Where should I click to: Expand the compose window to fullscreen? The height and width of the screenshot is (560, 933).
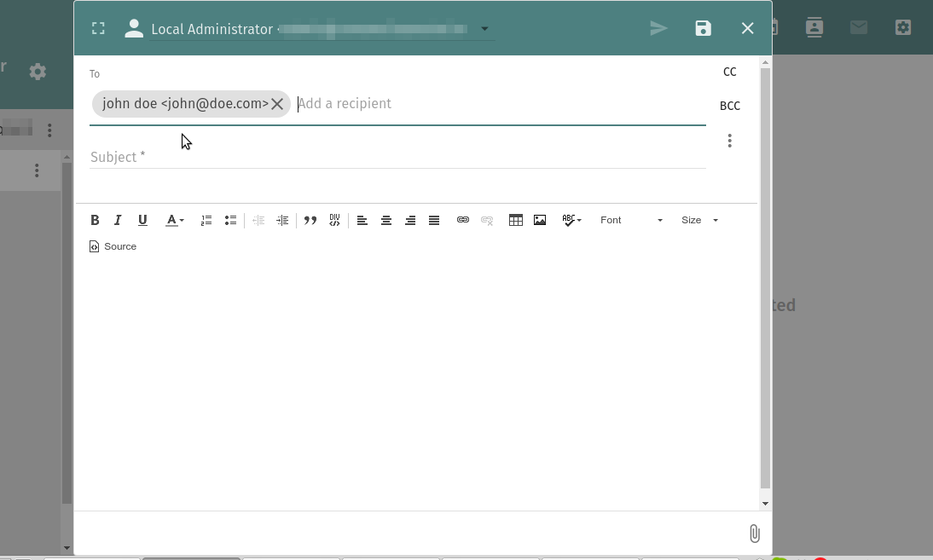point(98,28)
